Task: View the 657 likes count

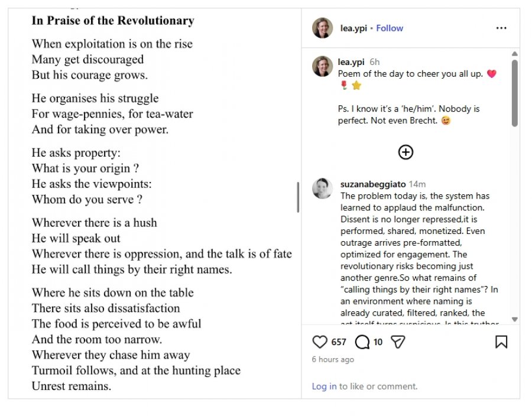Action: coord(339,342)
